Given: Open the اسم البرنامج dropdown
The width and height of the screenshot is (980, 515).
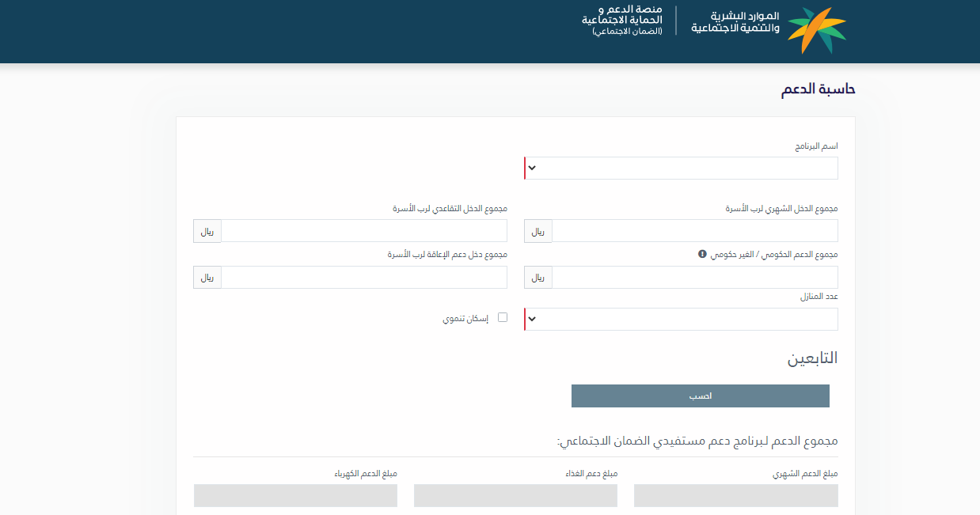Looking at the screenshot, I should click(681, 168).
